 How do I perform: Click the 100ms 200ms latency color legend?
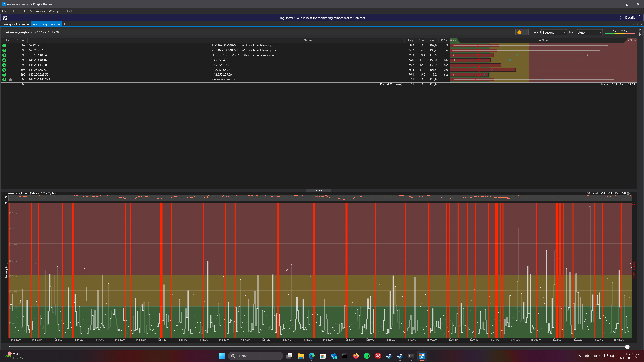(620, 32)
